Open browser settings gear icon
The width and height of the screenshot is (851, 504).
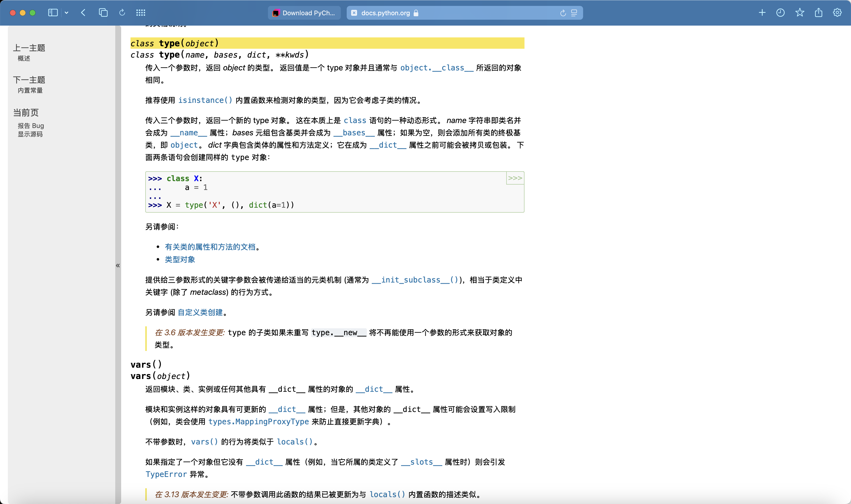(x=837, y=13)
